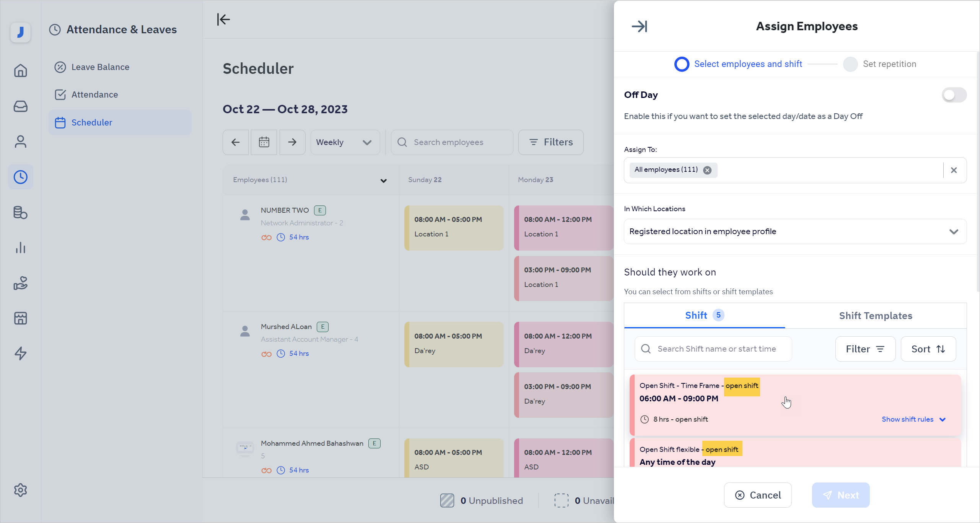The width and height of the screenshot is (980, 523).
Task: Open the People icon in sidebar
Action: tap(20, 141)
